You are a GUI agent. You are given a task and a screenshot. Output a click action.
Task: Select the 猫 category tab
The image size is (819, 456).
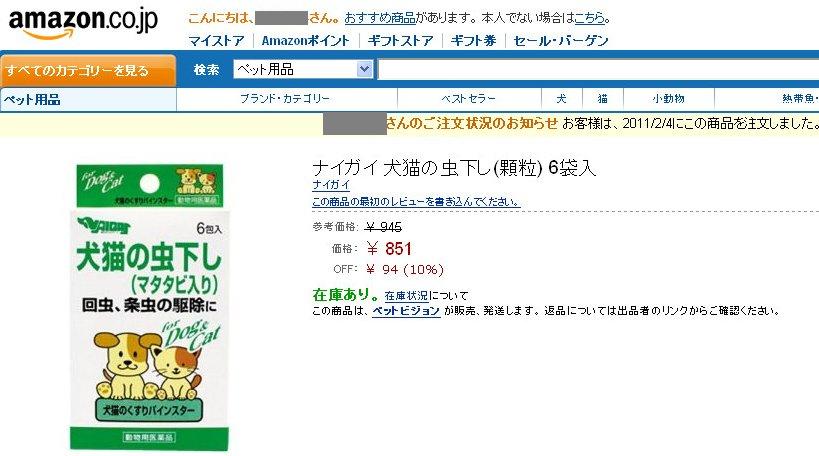[603, 99]
